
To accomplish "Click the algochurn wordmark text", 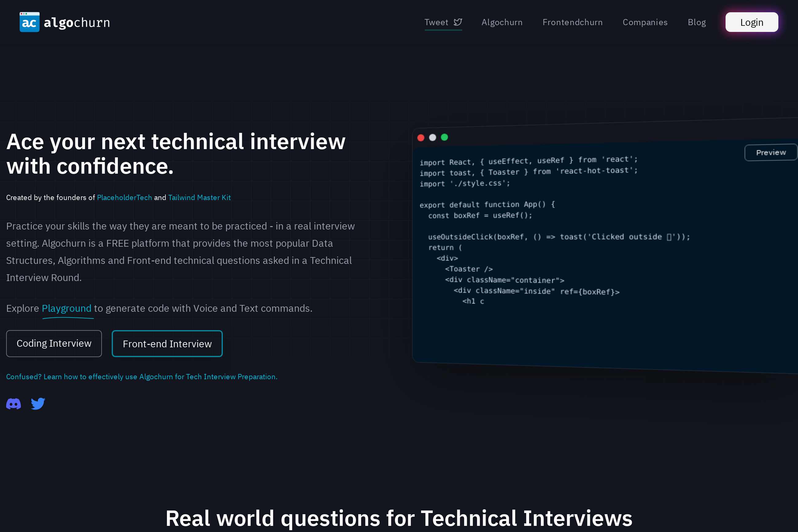I will pos(77,22).
